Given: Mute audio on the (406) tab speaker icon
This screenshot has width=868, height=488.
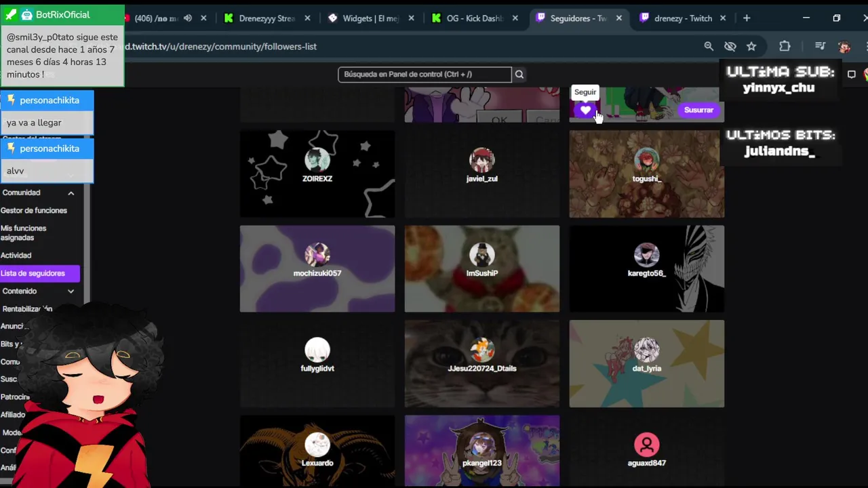Looking at the screenshot, I should [188, 18].
